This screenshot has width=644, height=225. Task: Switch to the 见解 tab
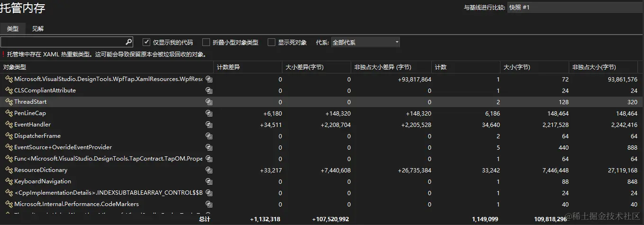(38, 28)
